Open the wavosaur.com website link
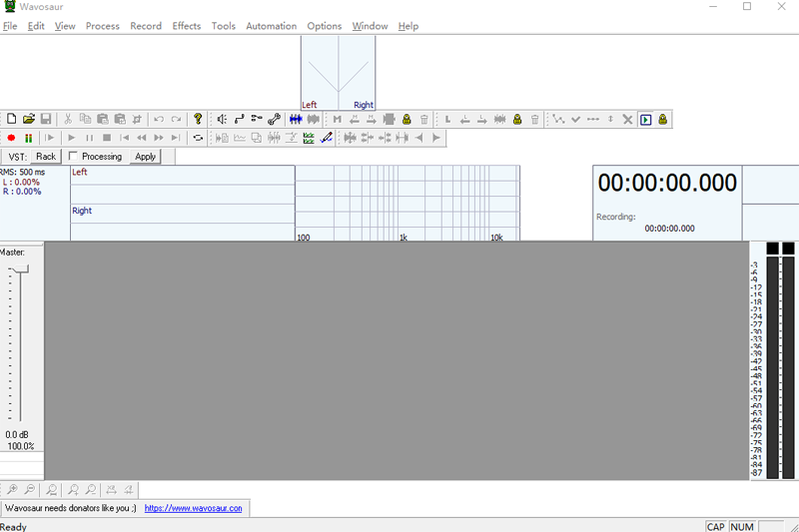Viewport: 799px width, 532px height. pos(193,508)
